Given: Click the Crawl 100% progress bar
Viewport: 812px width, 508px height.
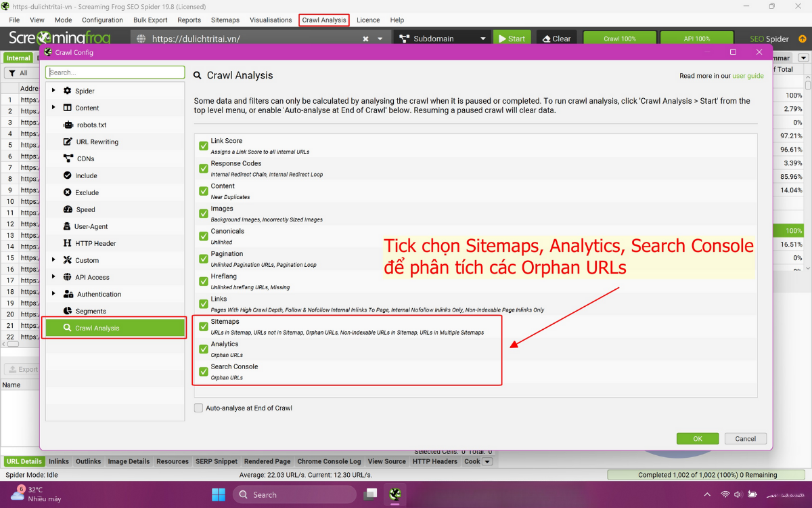Looking at the screenshot, I should 620,39.
